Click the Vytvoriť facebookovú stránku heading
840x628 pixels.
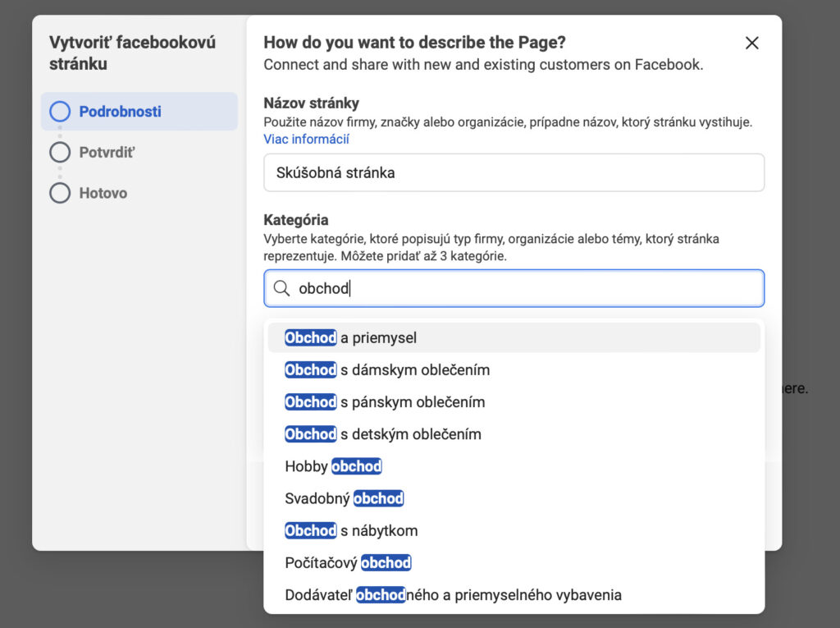(x=132, y=53)
